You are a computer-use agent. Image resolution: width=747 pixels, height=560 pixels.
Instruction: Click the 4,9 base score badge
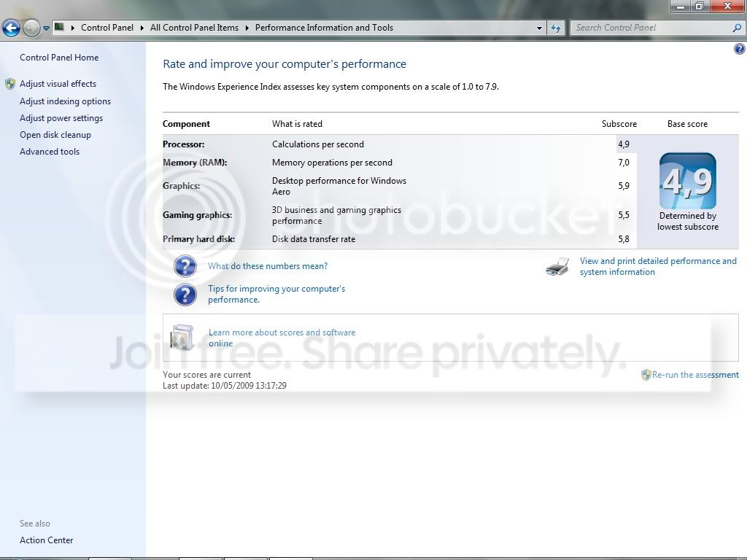(x=687, y=181)
